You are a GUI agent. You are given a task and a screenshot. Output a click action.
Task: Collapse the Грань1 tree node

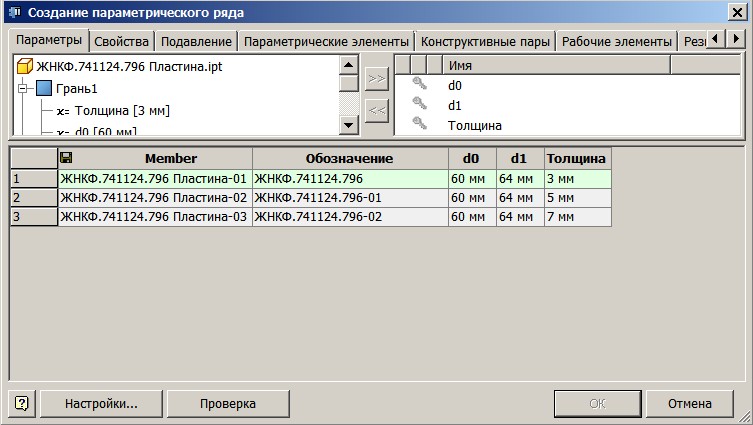coord(24,88)
